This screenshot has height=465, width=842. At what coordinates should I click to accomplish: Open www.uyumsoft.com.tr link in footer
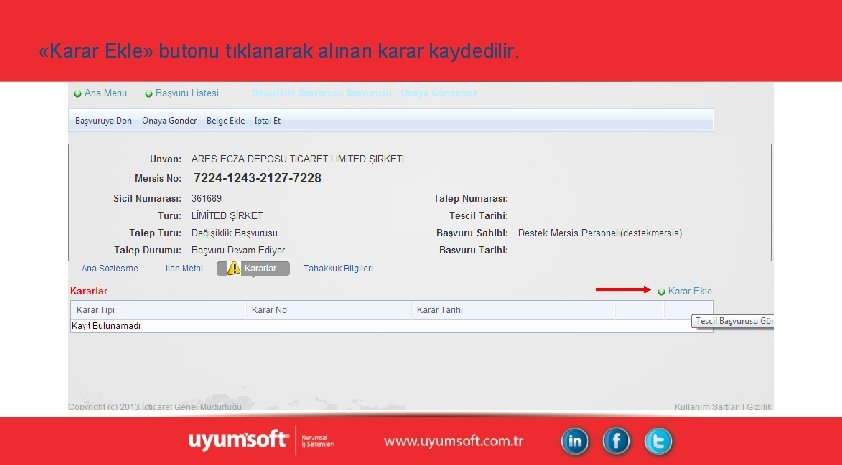pos(454,441)
